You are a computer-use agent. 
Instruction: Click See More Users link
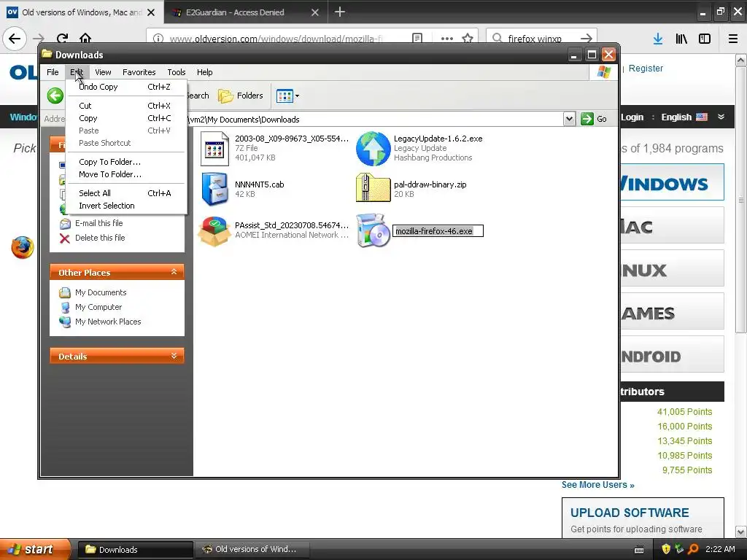(x=597, y=485)
